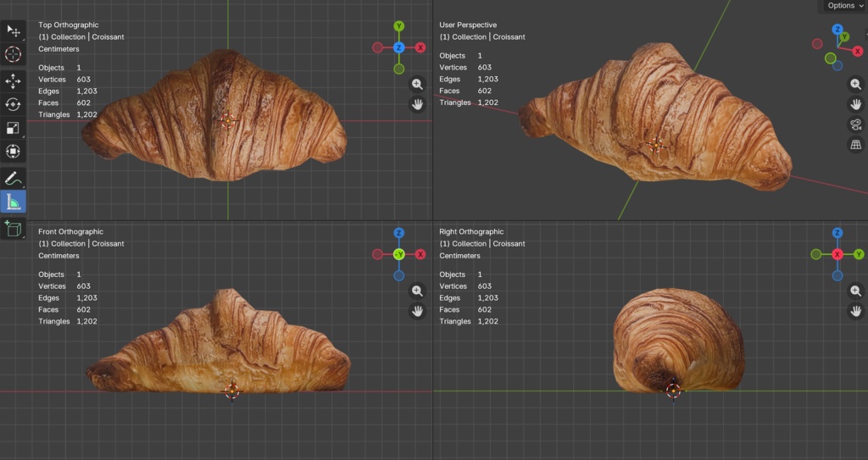868x460 pixels.
Task: Select the Scale tool
Action: click(x=13, y=128)
